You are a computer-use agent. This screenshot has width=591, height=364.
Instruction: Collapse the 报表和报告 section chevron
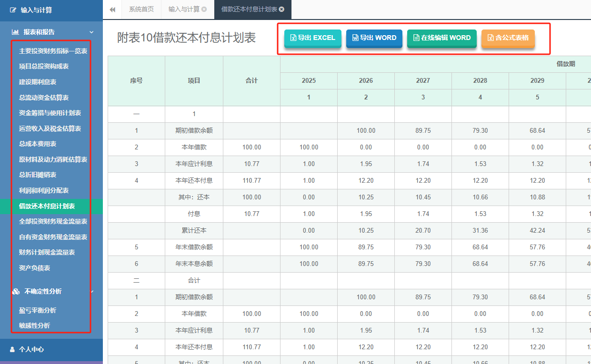pos(92,32)
